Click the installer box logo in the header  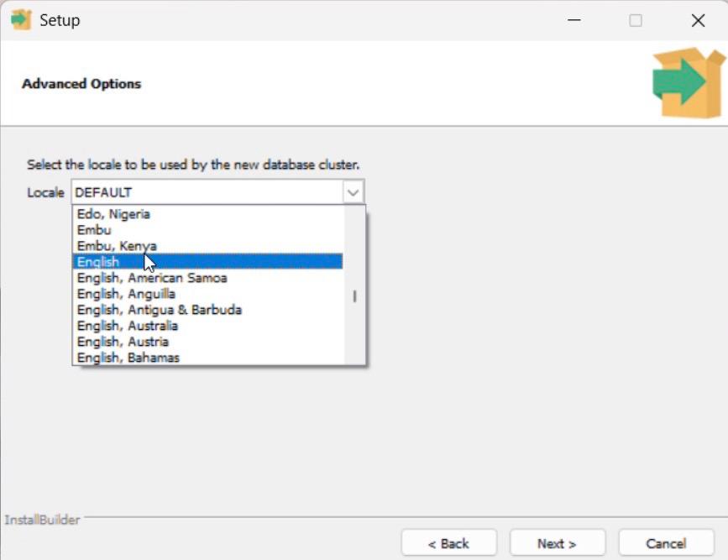tap(688, 83)
